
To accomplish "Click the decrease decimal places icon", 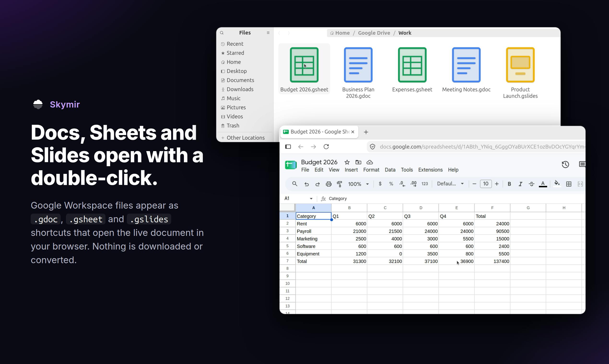I will tap(402, 184).
